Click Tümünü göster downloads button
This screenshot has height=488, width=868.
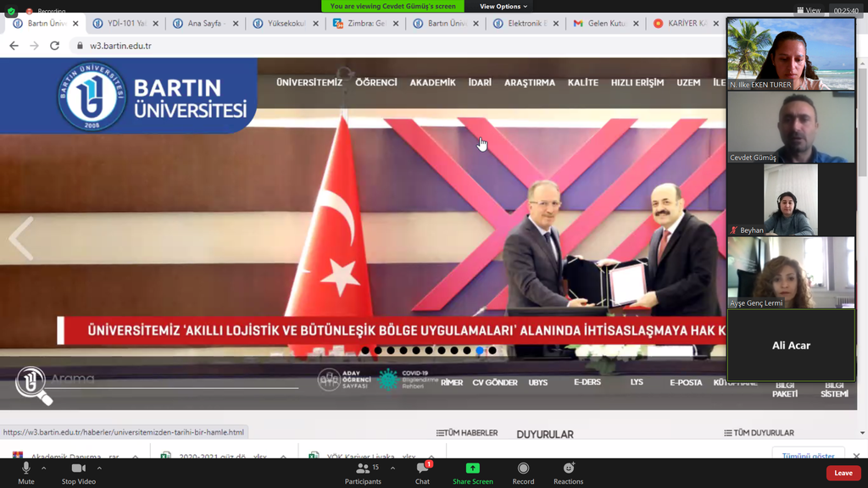(x=808, y=455)
